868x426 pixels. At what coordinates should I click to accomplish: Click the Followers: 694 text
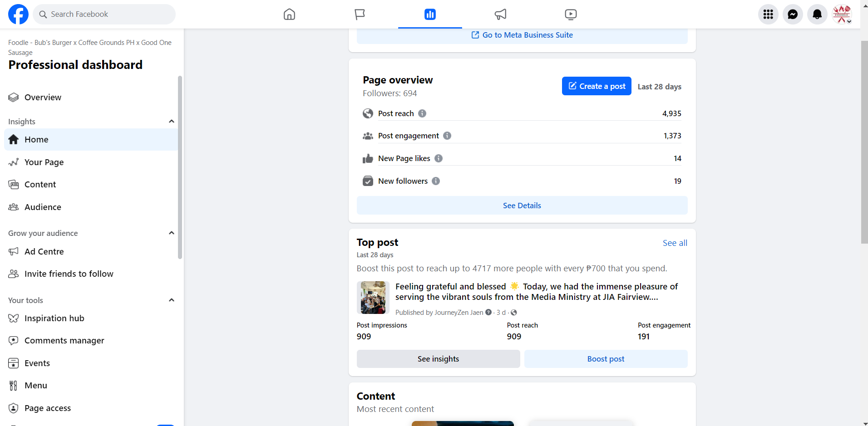(390, 93)
